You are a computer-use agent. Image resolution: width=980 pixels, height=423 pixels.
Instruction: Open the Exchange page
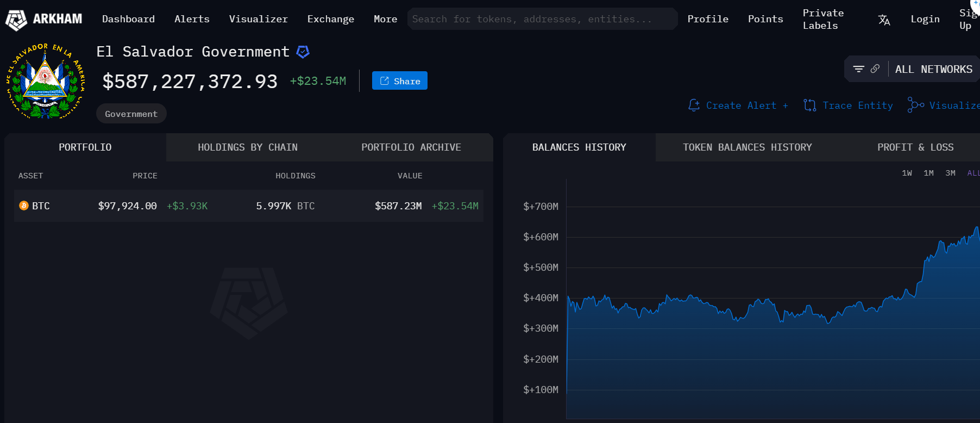pos(330,19)
